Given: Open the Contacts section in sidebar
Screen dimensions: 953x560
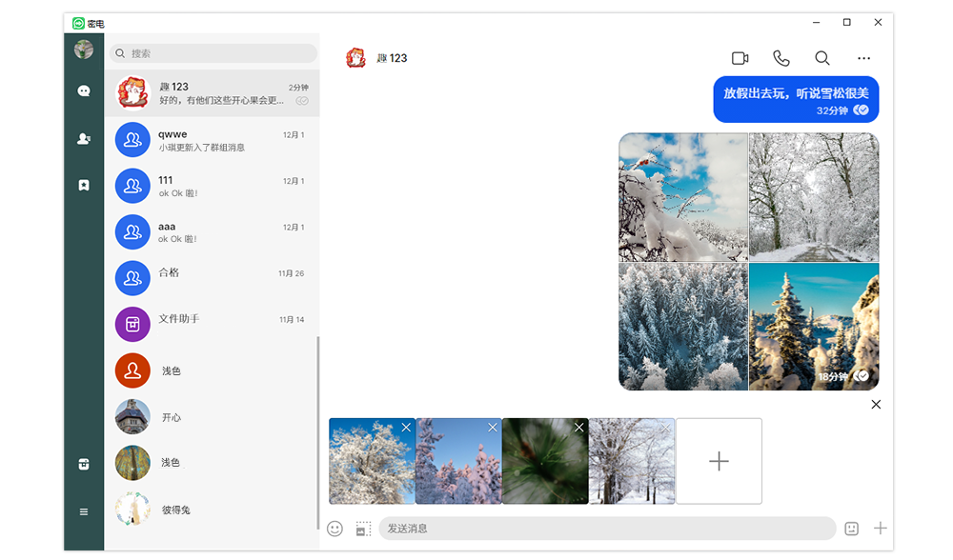Looking at the screenshot, I should 84,139.
